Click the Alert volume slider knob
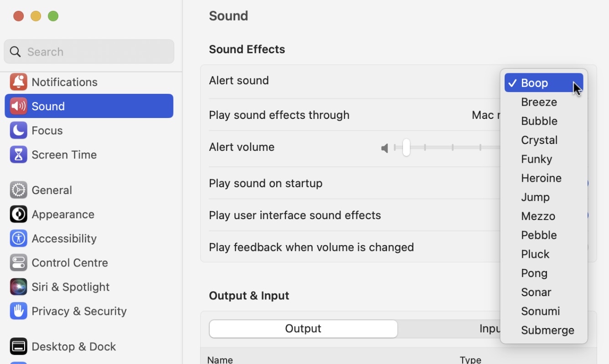The height and width of the screenshot is (364, 609). click(406, 148)
